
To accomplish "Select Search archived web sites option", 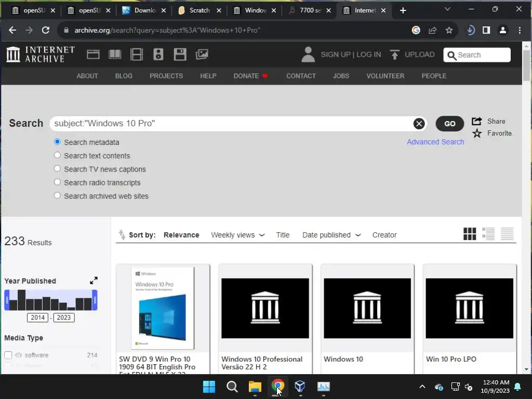I will tap(57, 196).
